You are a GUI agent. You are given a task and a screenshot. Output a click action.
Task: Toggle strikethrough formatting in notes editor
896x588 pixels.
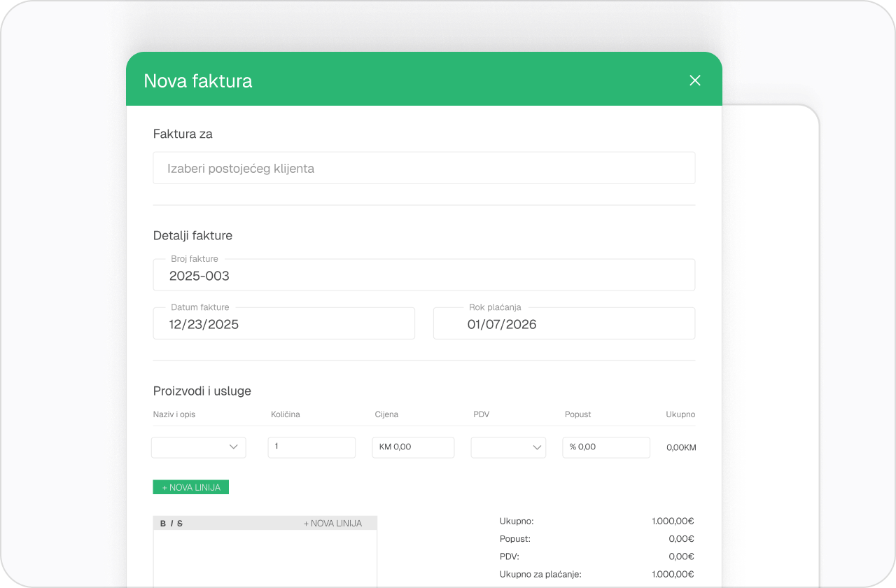click(x=180, y=524)
